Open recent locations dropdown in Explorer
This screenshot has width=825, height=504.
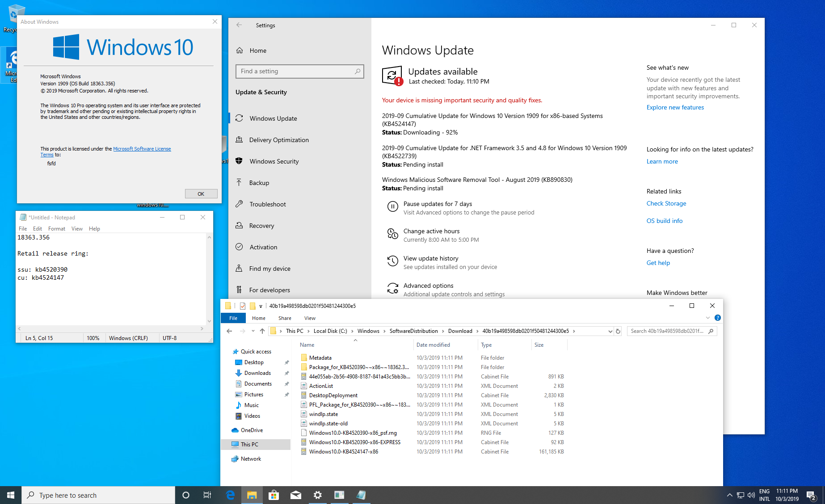click(253, 331)
